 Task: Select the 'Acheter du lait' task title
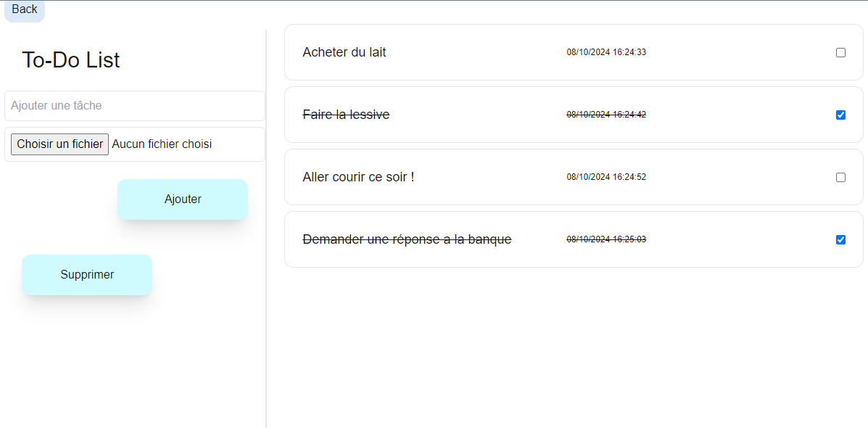coord(344,52)
